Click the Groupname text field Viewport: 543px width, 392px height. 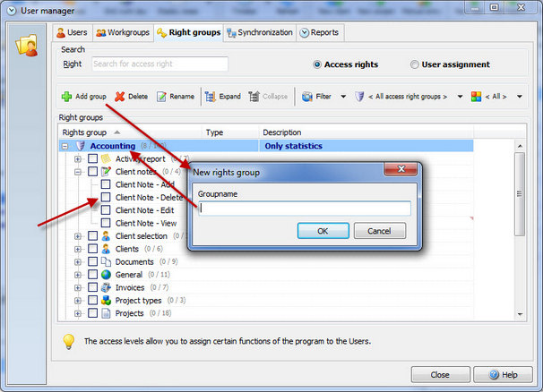(x=305, y=209)
